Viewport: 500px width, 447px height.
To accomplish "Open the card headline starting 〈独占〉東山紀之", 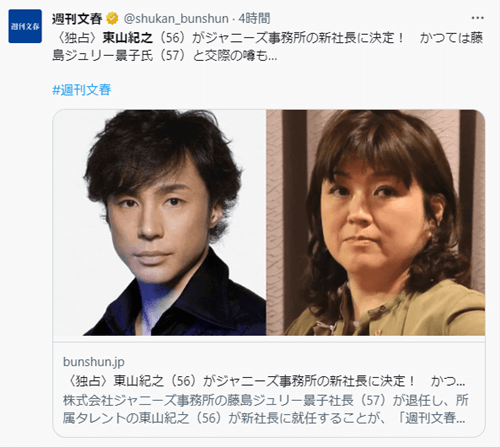I will point(264,381).
